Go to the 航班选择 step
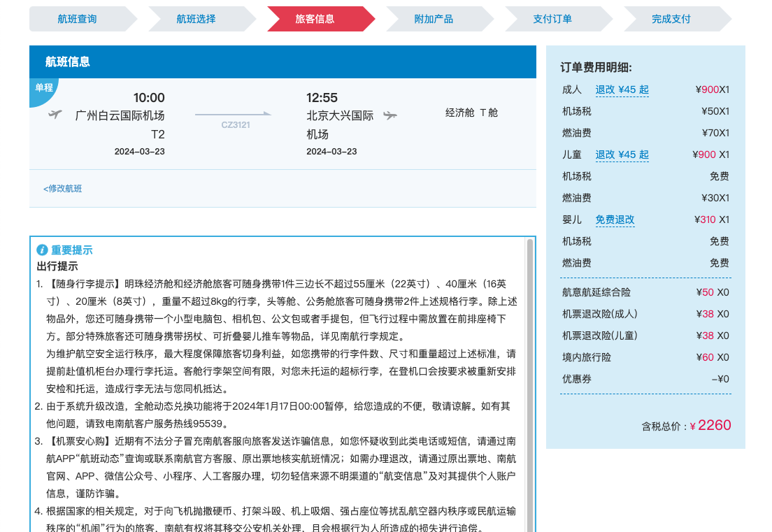Screen dimensions: 772x532 196,19
